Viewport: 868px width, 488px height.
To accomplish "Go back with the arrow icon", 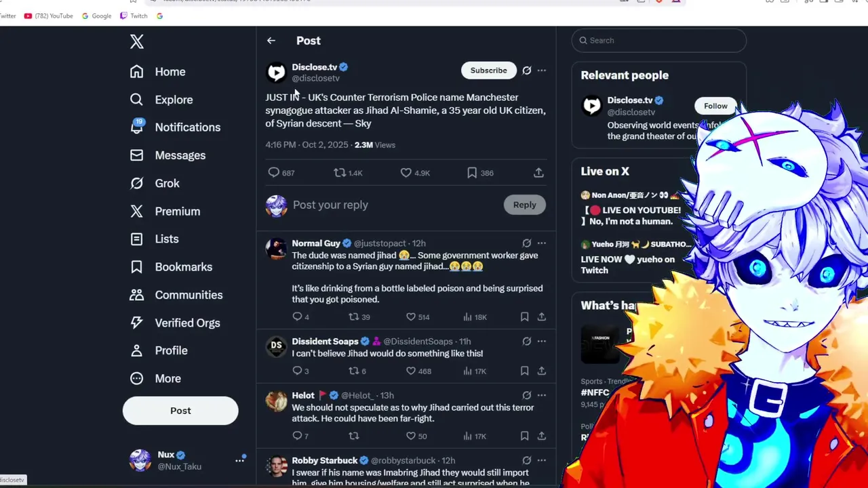I will tap(271, 41).
